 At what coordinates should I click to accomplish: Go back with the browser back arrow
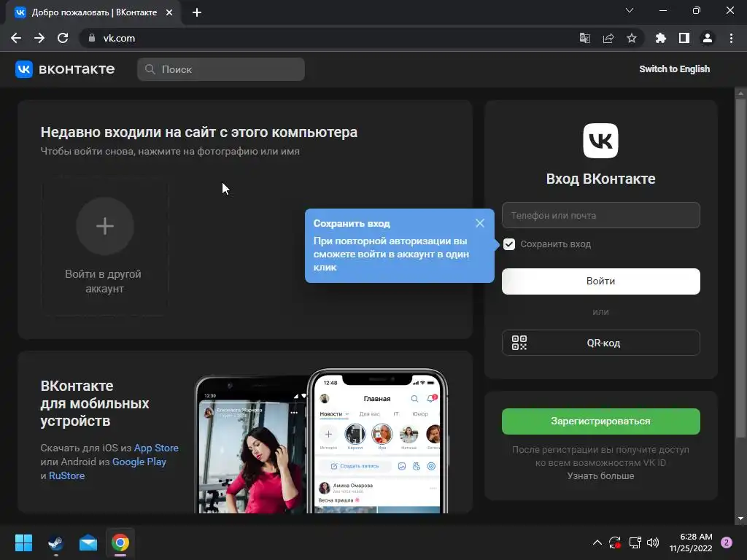point(16,38)
